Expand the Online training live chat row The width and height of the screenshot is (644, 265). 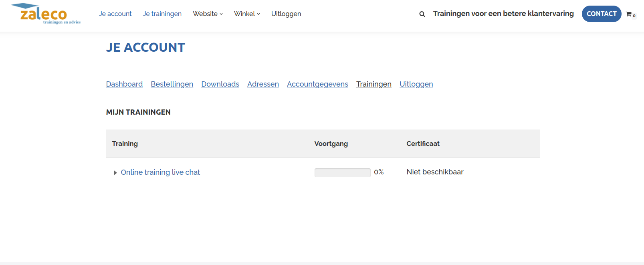point(115,172)
